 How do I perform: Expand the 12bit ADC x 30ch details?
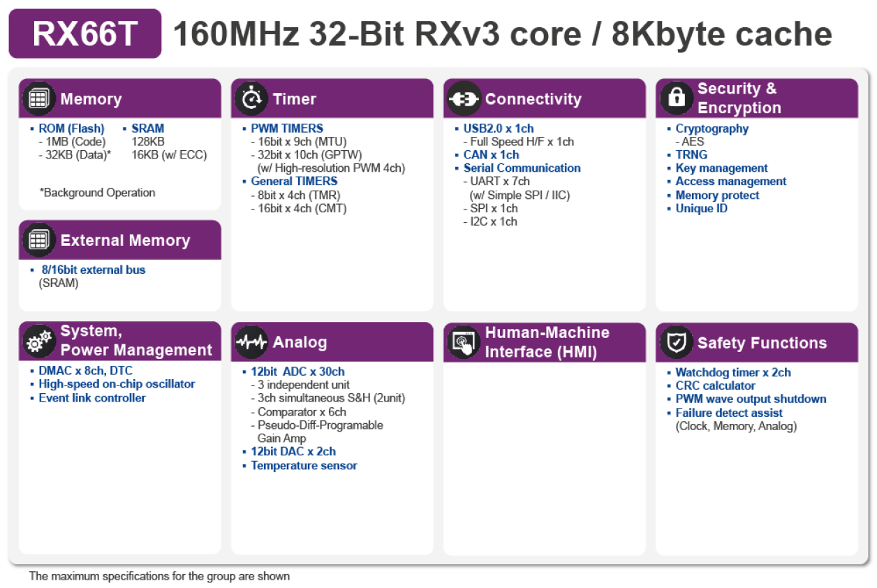point(297,371)
